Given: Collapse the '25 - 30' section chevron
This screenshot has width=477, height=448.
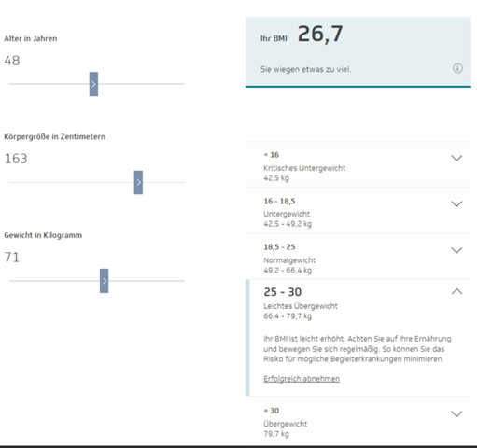Looking at the screenshot, I should coord(456,292).
